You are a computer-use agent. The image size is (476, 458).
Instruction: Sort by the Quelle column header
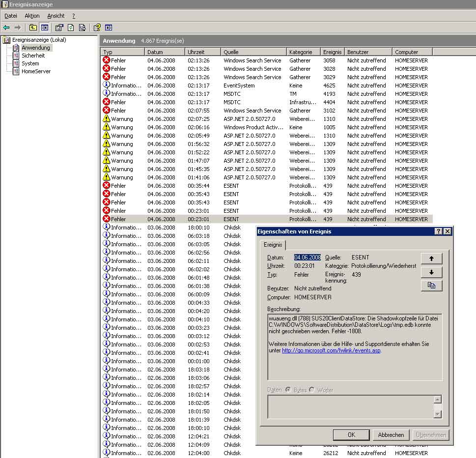[x=253, y=52]
